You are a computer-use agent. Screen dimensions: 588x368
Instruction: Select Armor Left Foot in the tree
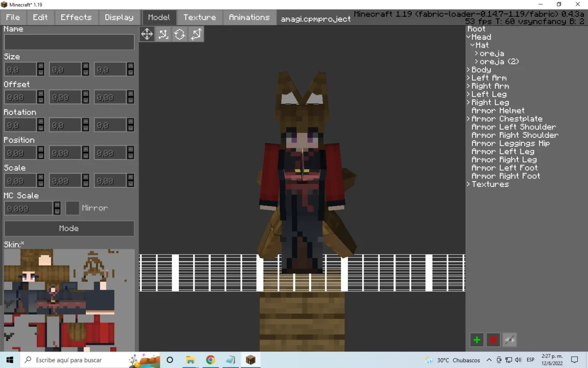point(505,168)
